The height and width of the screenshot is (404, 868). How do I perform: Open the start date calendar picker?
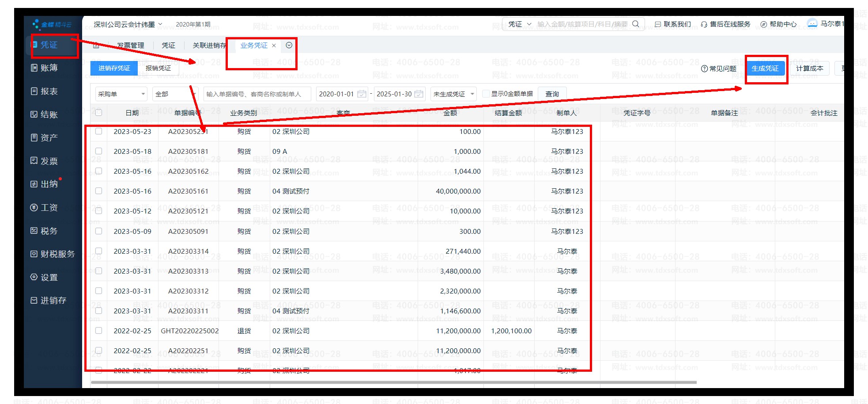click(362, 94)
